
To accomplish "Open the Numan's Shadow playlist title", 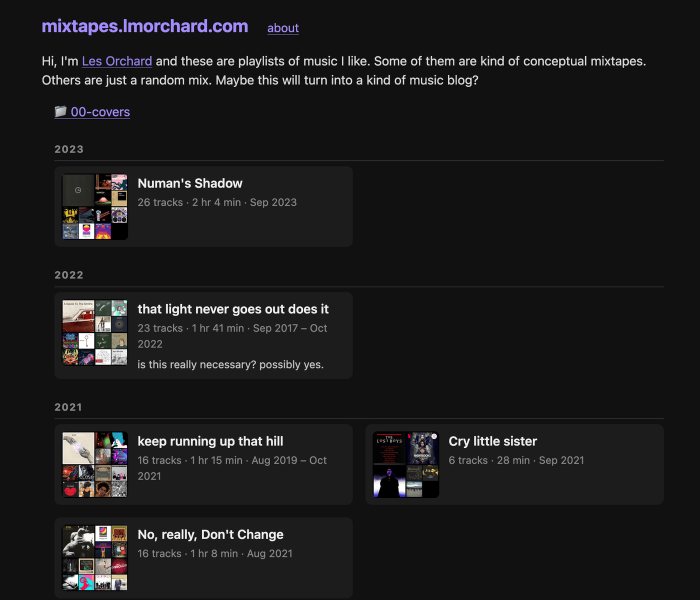I will pyautogui.click(x=190, y=183).
